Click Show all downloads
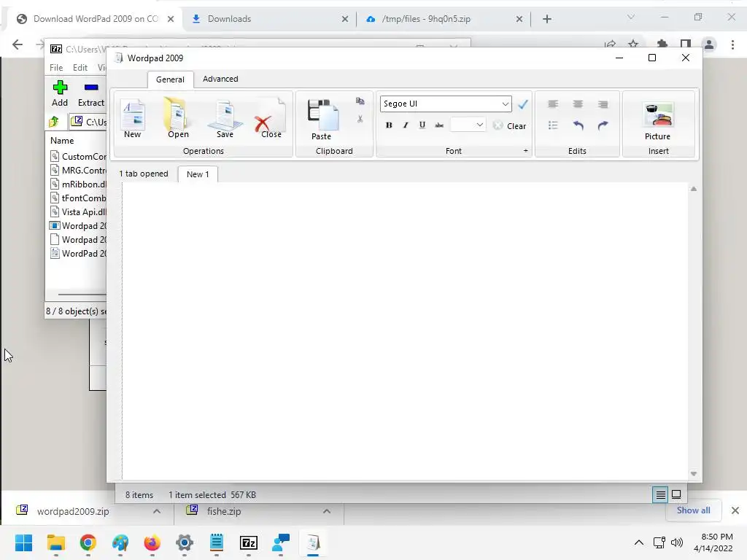Image resolution: width=747 pixels, height=560 pixels. point(694,510)
